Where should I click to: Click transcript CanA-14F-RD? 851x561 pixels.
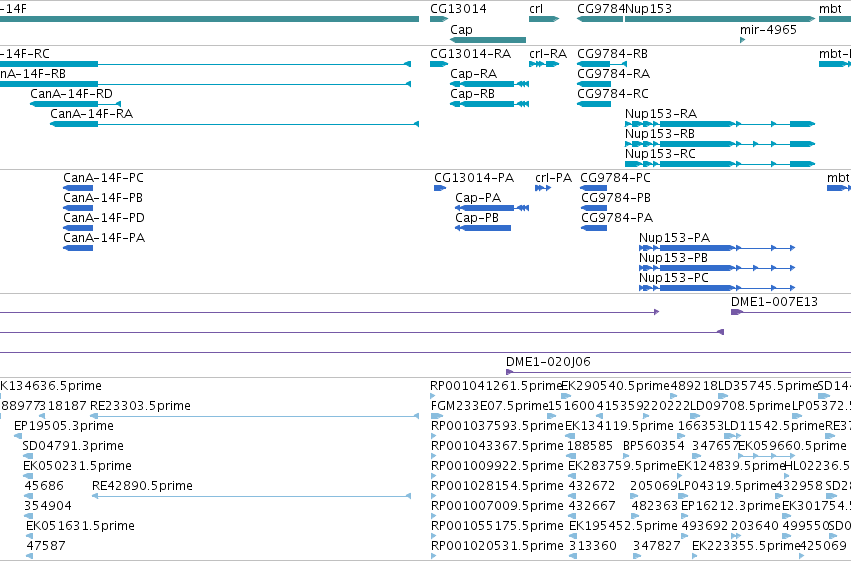(71, 94)
